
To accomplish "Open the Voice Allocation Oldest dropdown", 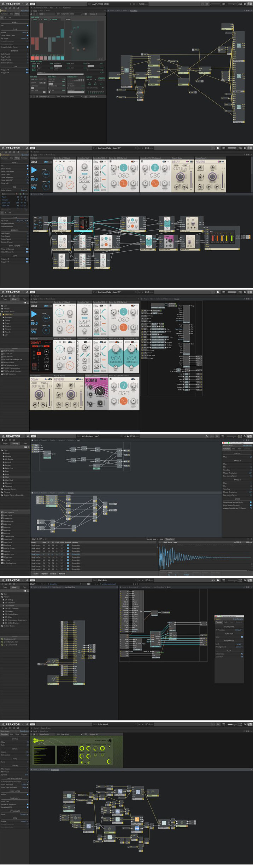I will (x=24, y=784).
